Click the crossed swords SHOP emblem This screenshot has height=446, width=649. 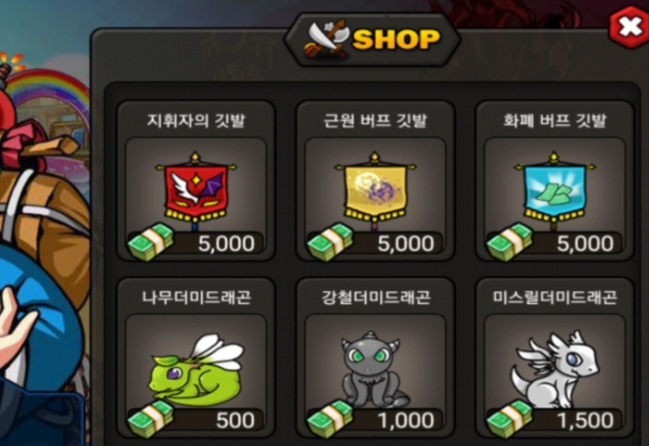pos(327,39)
